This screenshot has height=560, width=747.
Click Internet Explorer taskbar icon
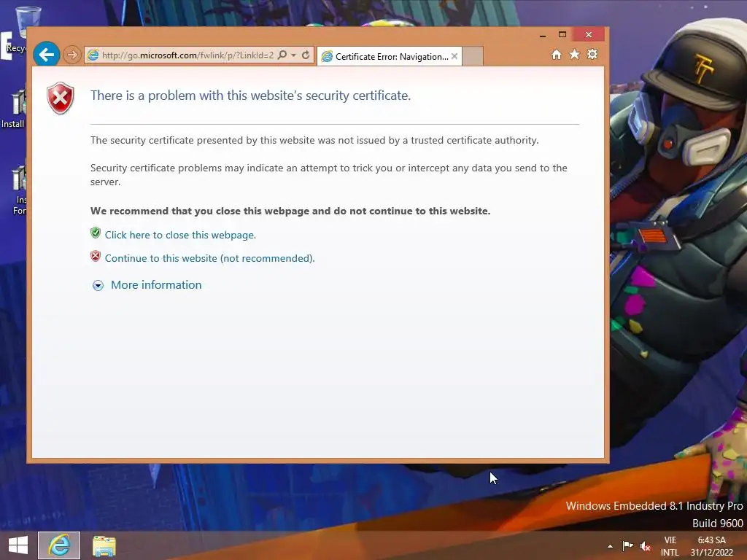coord(59,545)
